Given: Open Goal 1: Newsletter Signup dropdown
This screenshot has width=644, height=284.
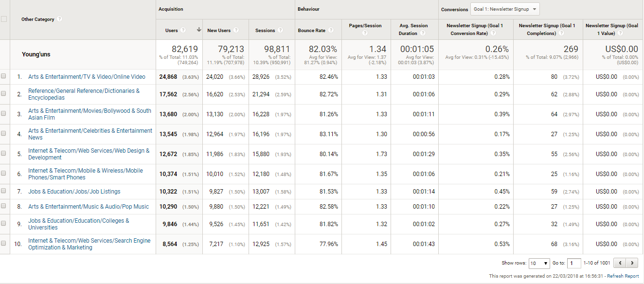Looking at the screenshot, I should tap(505, 9).
